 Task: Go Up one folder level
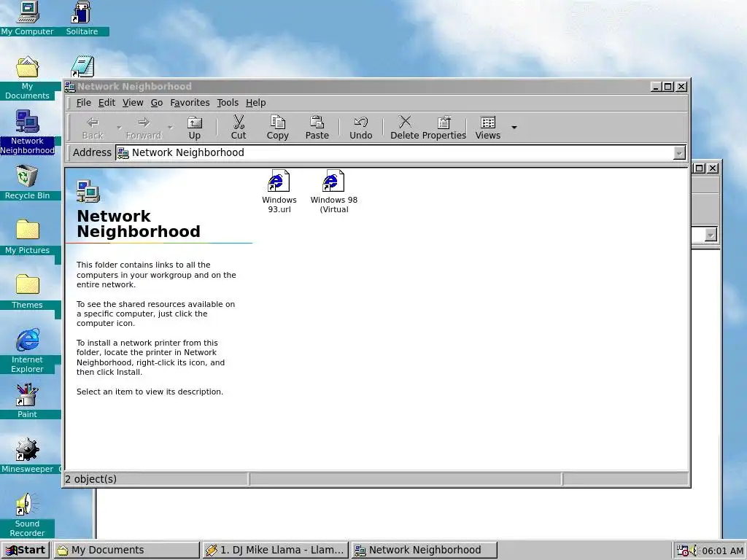click(x=194, y=128)
